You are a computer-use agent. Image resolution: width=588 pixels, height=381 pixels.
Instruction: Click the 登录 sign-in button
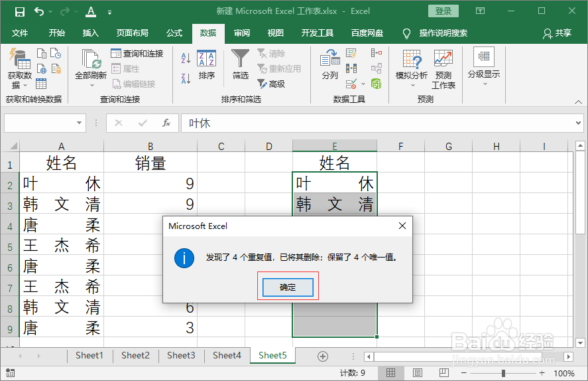pos(443,11)
